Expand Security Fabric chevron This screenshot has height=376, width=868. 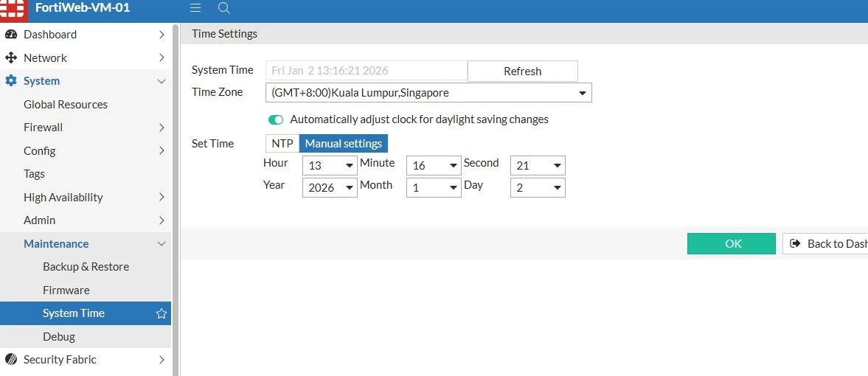coord(162,359)
